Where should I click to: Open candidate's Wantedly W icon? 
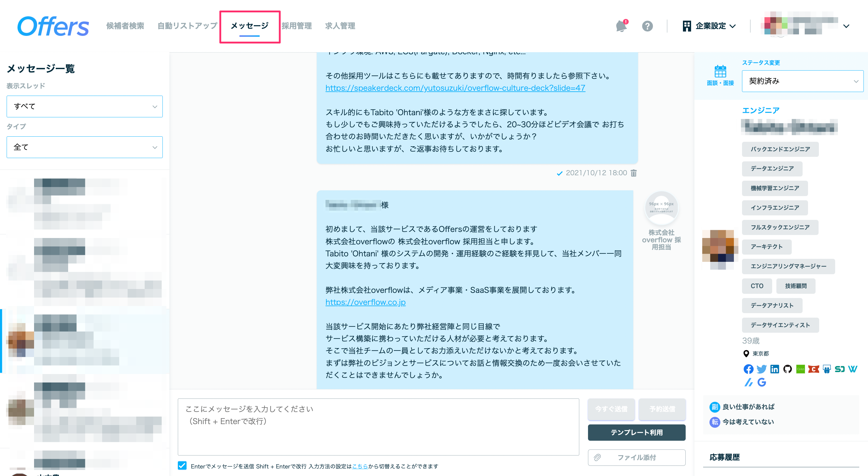(853, 369)
